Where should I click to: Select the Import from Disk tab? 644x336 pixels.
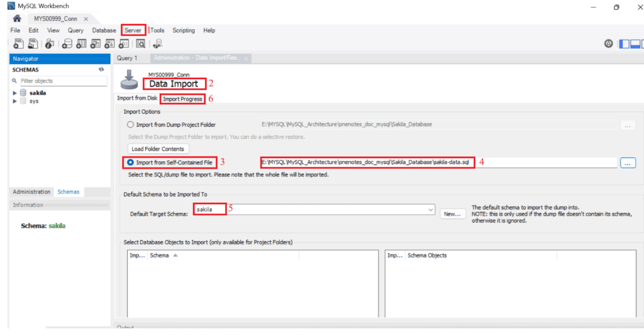(137, 98)
